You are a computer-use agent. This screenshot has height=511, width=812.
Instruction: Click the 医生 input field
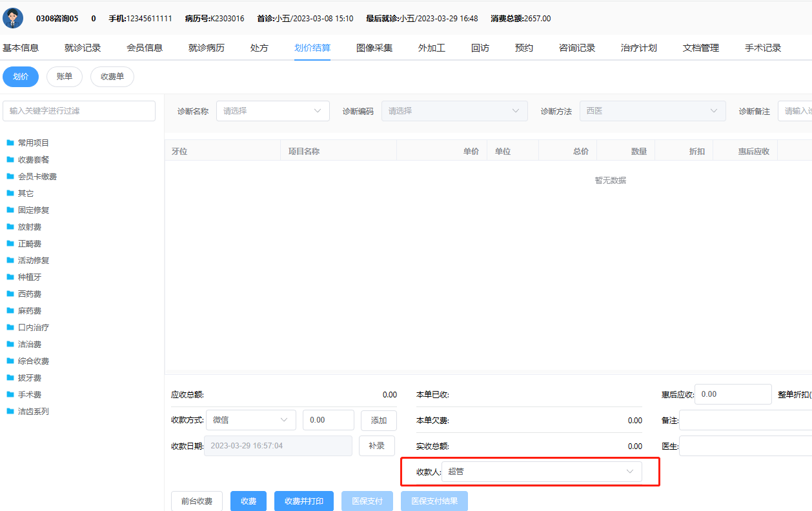coord(746,446)
